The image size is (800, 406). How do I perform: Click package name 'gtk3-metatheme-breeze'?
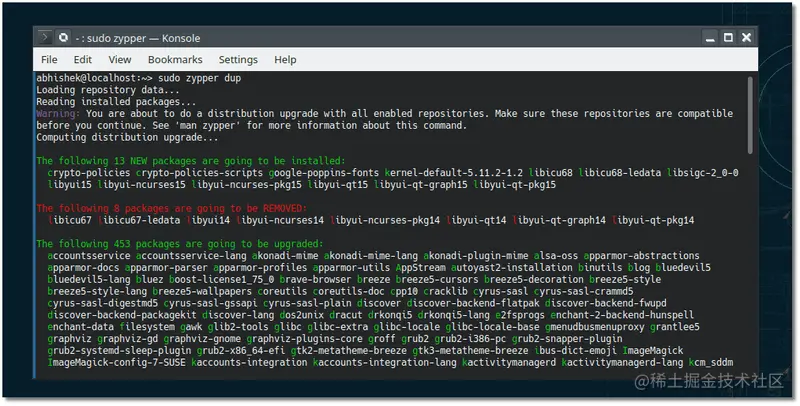470,351
